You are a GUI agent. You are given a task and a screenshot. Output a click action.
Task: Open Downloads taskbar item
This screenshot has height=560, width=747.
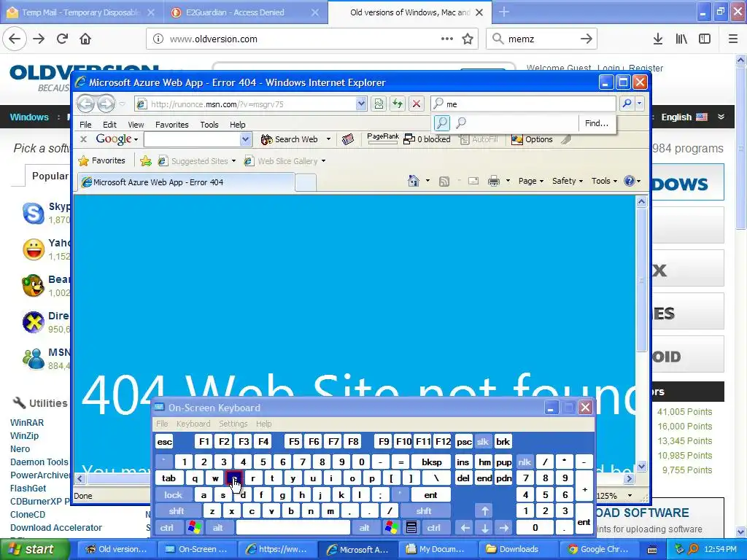tap(519, 549)
